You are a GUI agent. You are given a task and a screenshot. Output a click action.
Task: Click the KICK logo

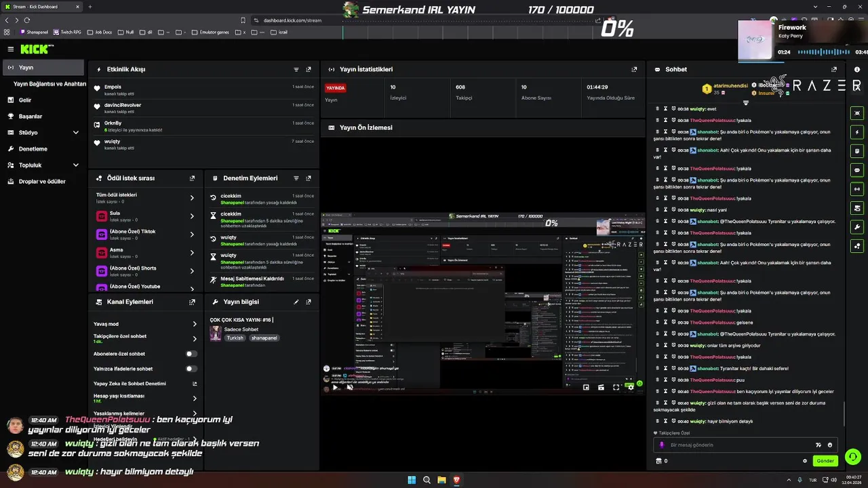35,49
